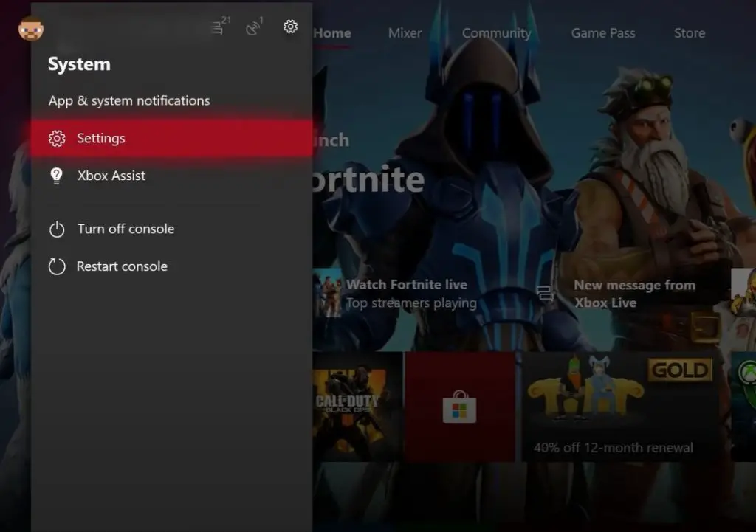Select the System gear tab icon

tap(290, 27)
